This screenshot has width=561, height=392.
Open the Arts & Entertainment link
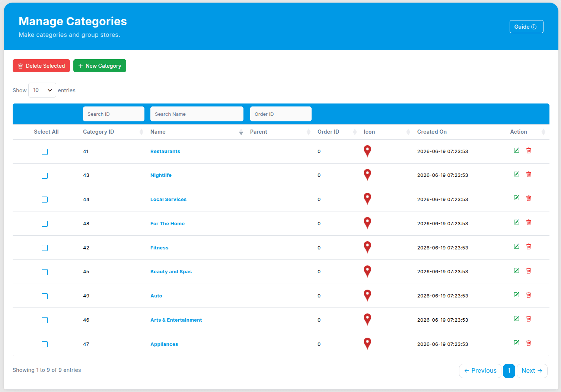click(176, 320)
